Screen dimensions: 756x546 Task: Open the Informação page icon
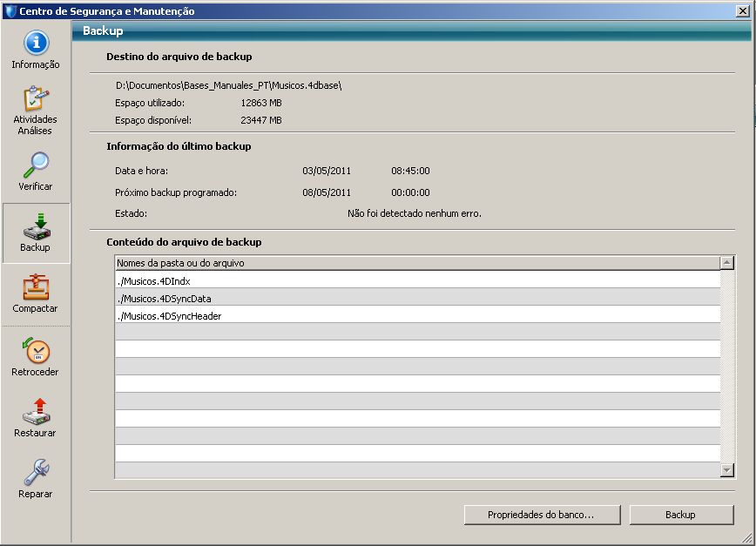(x=36, y=44)
